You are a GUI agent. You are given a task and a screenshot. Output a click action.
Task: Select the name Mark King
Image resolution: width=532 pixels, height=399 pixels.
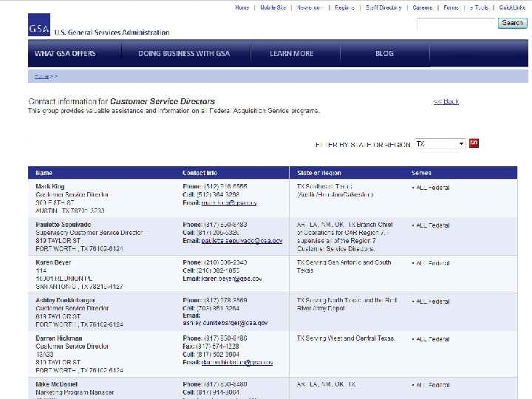point(50,186)
